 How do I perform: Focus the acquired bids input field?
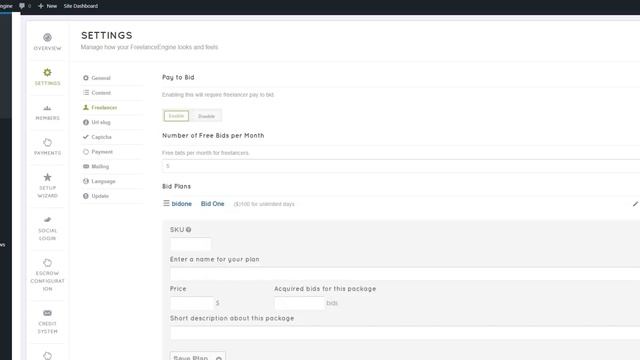pos(299,303)
